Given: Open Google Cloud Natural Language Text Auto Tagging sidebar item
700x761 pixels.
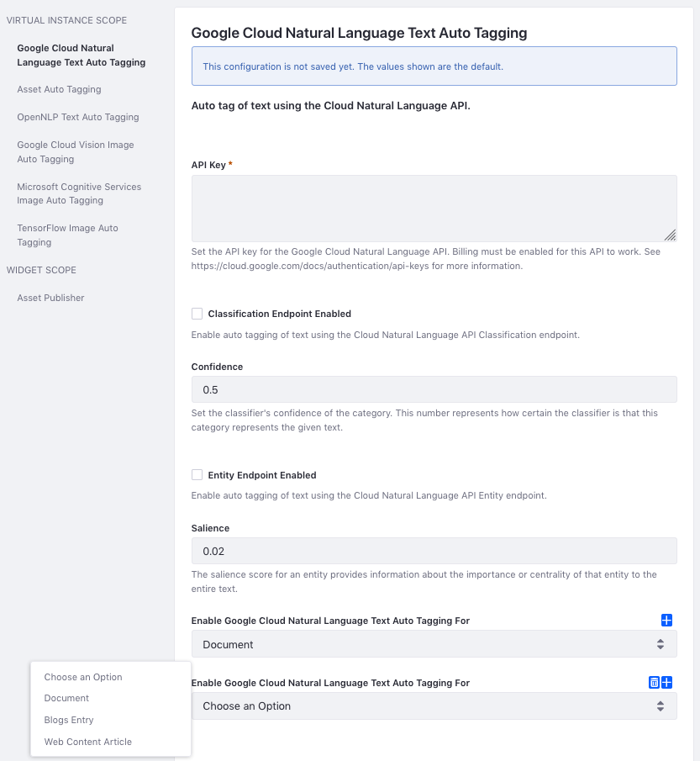Looking at the screenshot, I should tap(81, 55).
